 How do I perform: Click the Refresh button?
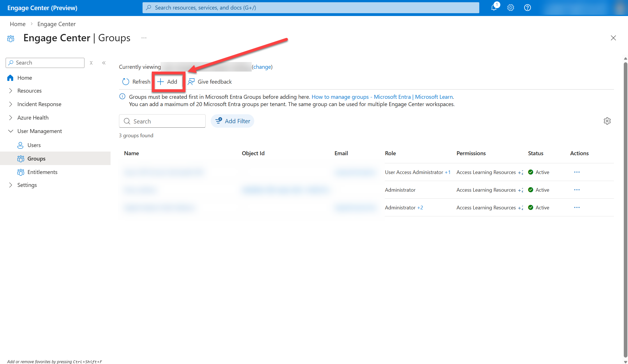point(136,82)
